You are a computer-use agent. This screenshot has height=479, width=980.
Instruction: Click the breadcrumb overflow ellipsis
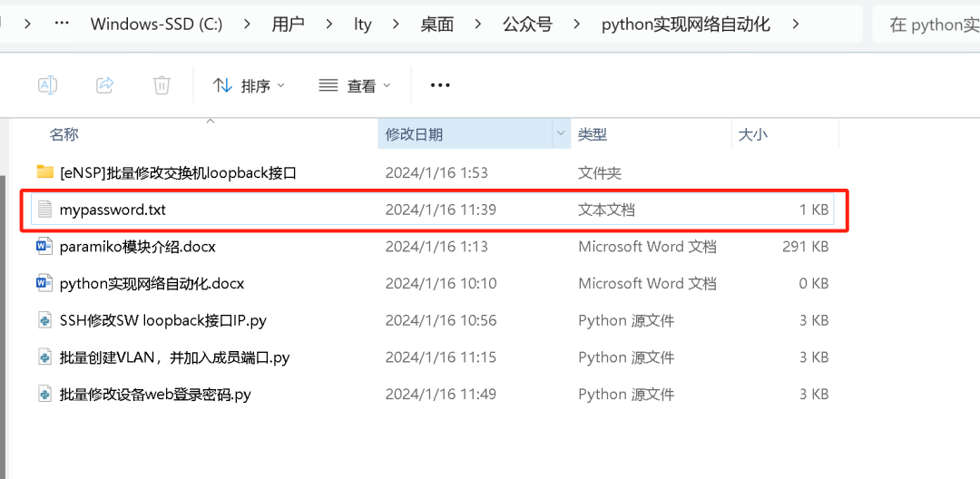pos(62,24)
